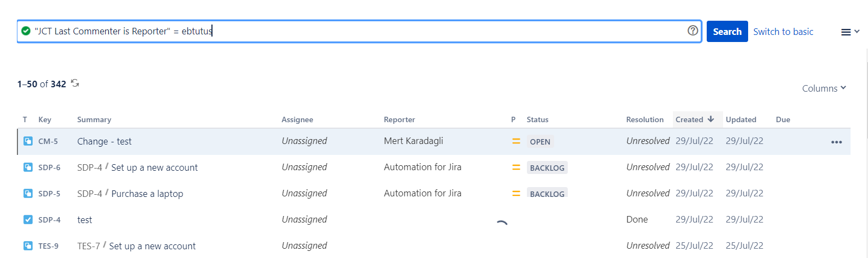This screenshot has width=868, height=258.
Task: Sort by the Resolution column header
Action: tap(645, 119)
